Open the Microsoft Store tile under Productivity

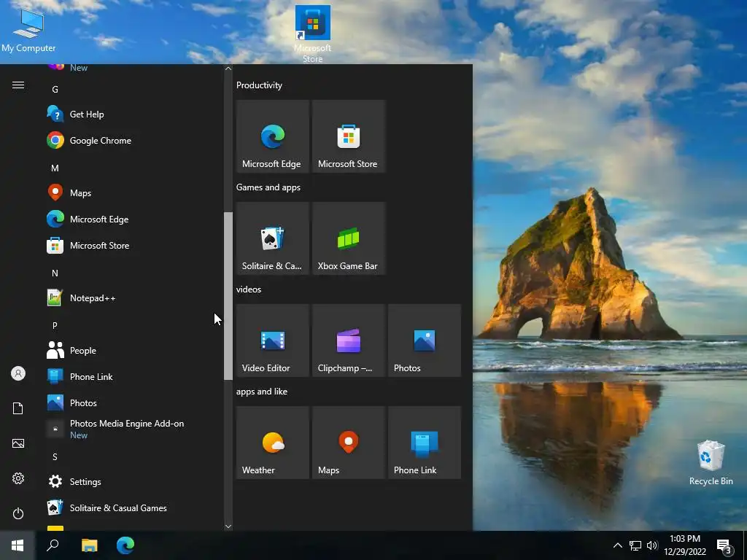pyautogui.click(x=348, y=136)
